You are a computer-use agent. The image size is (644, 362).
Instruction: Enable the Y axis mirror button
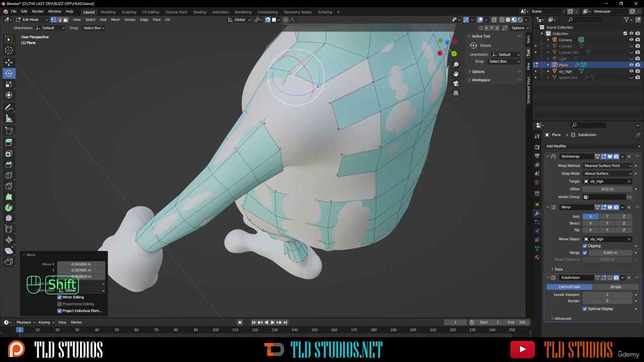click(607, 216)
